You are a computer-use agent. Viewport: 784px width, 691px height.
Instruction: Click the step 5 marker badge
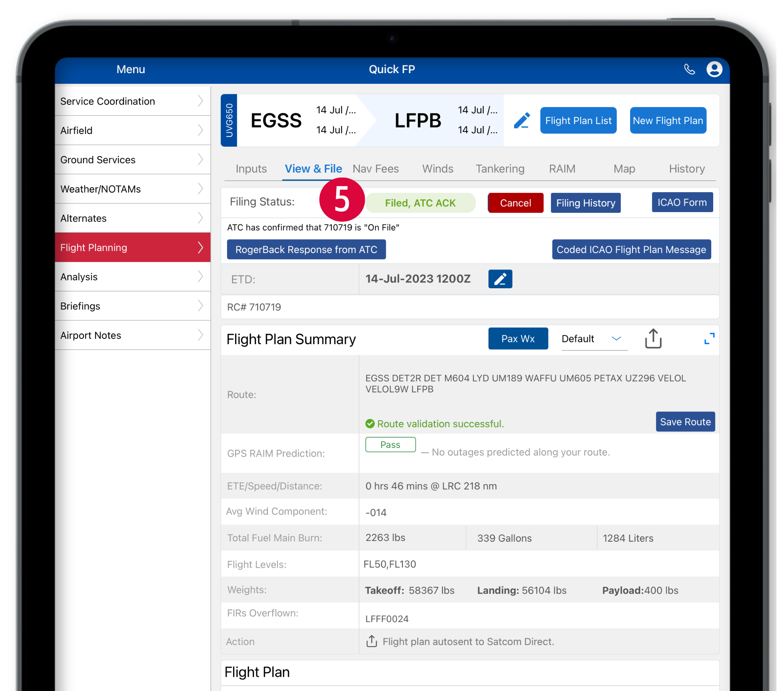(341, 200)
